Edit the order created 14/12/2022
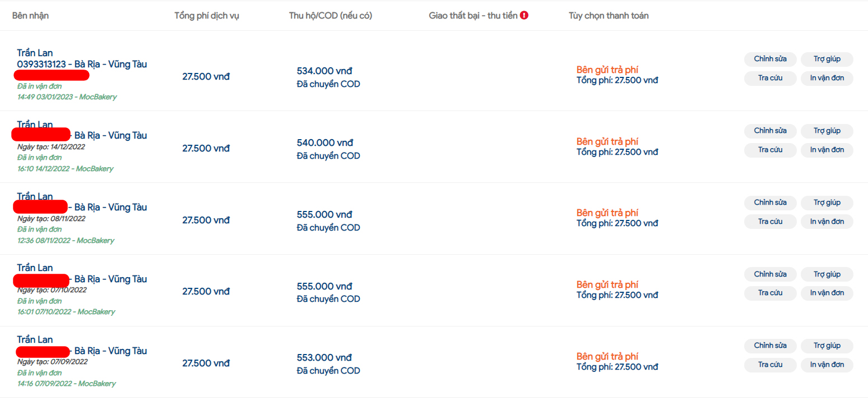The height and width of the screenshot is (400, 868). [x=770, y=131]
